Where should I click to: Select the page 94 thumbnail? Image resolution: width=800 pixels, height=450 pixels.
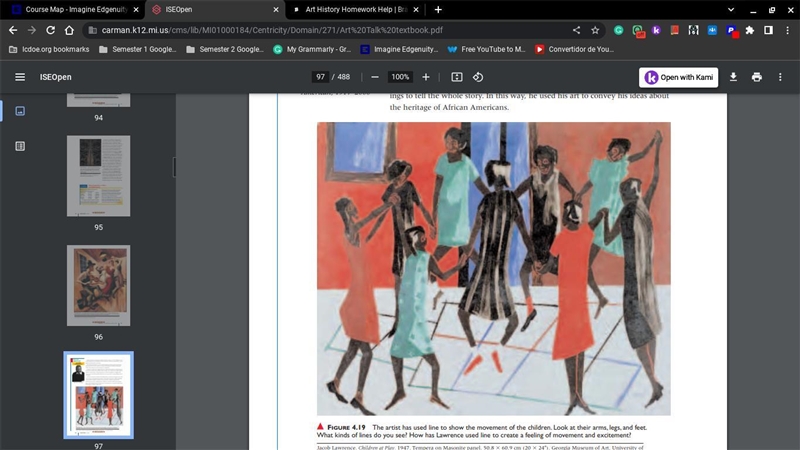(x=98, y=100)
